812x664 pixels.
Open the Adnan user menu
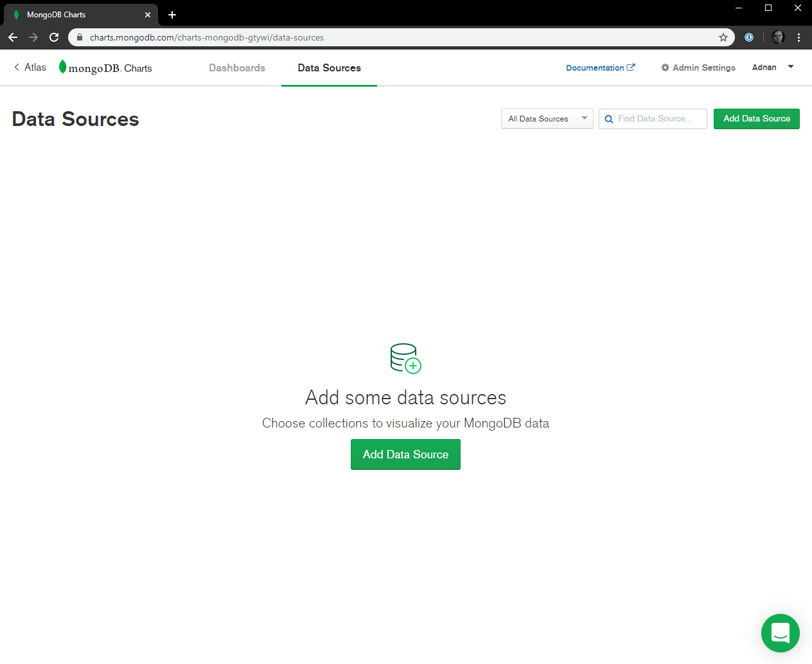[x=773, y=67]
